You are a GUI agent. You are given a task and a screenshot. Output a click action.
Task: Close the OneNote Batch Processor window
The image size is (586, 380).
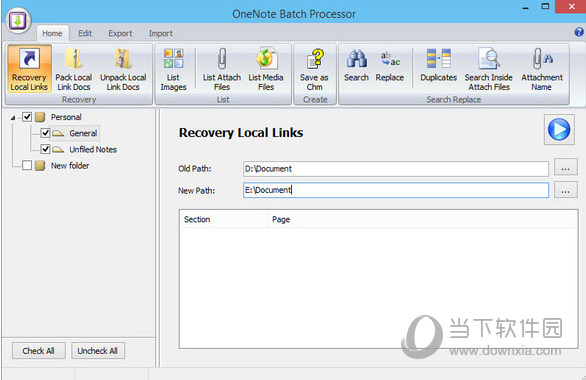click(x=571, y=6)
